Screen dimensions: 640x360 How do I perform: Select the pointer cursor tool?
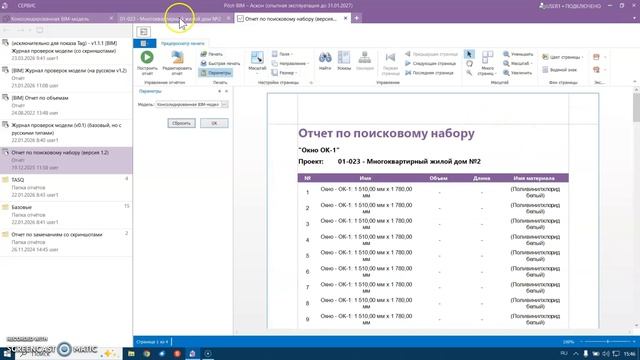[x=469, y=54]
